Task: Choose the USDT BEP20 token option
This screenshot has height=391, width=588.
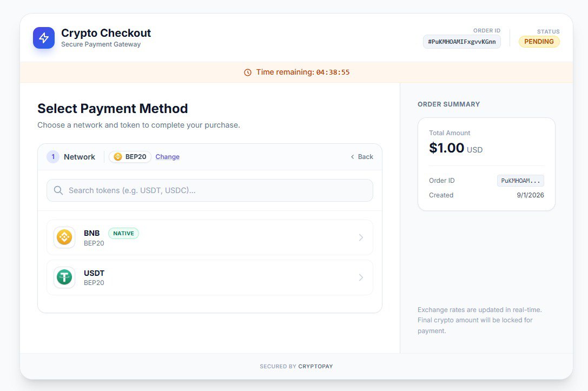Action: (x=209, y=277)
